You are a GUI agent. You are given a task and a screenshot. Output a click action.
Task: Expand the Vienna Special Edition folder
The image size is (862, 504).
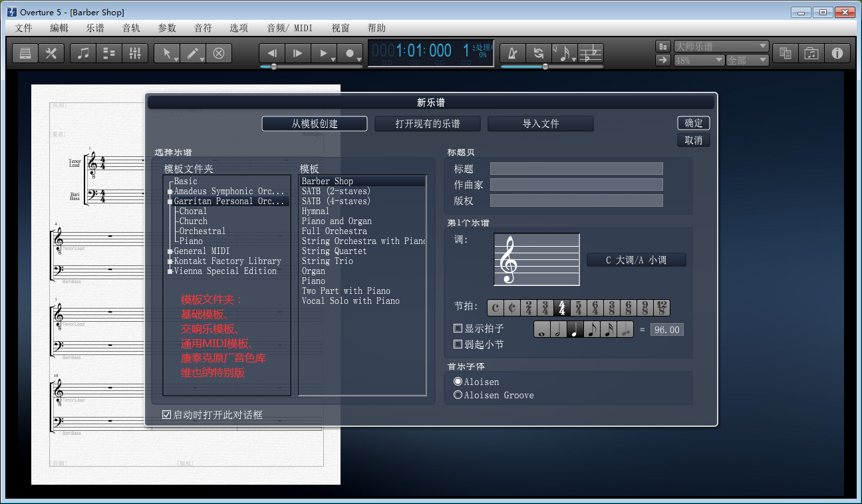tap(170, 271)
